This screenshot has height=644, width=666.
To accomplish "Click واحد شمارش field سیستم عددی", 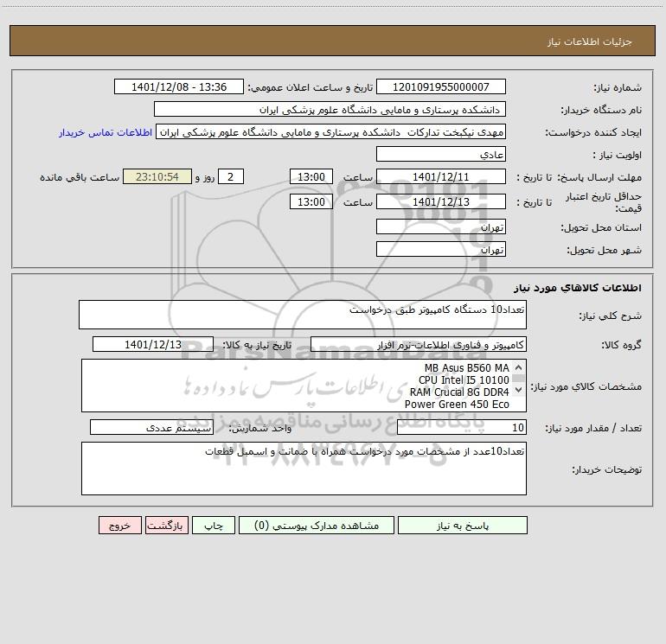I will tap(151, 428).
